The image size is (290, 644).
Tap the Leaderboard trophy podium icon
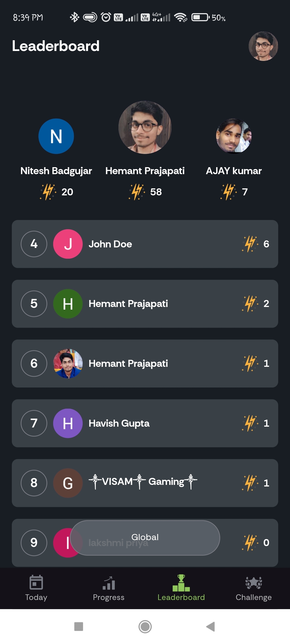point(181,583)
